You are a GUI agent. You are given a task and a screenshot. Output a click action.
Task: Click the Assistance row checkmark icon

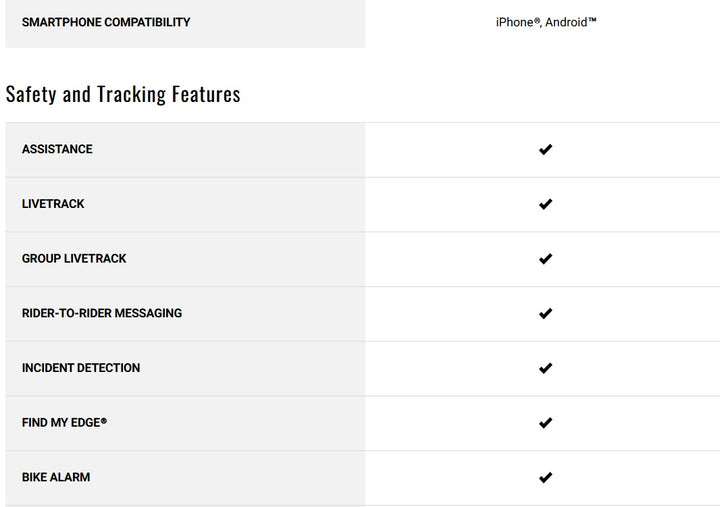[x=545, y=150]
